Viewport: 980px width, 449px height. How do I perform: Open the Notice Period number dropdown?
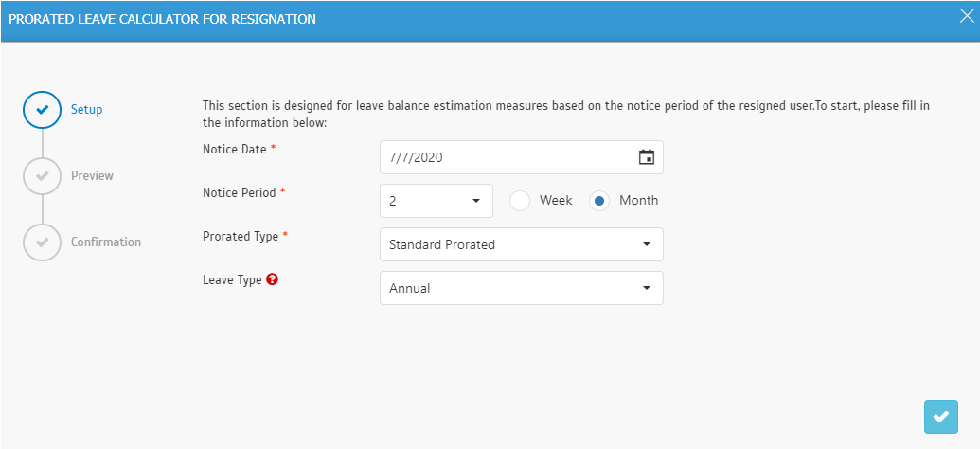[437, 201]
